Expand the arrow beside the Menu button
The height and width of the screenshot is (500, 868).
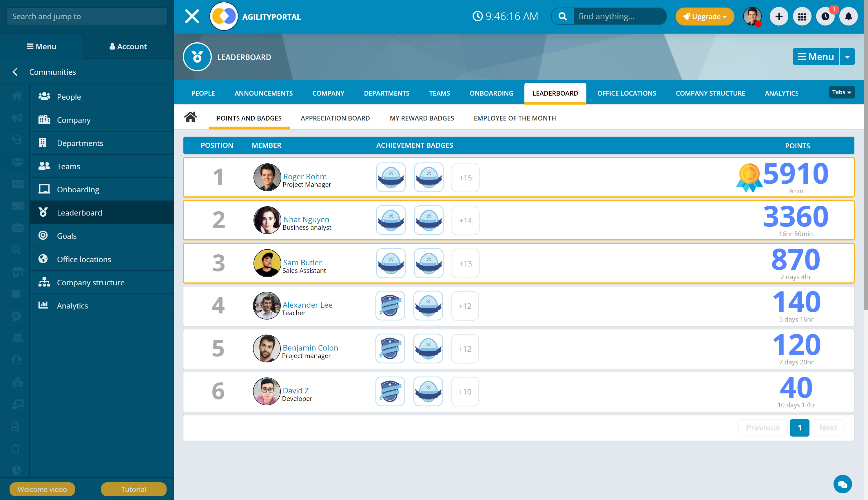847,57
